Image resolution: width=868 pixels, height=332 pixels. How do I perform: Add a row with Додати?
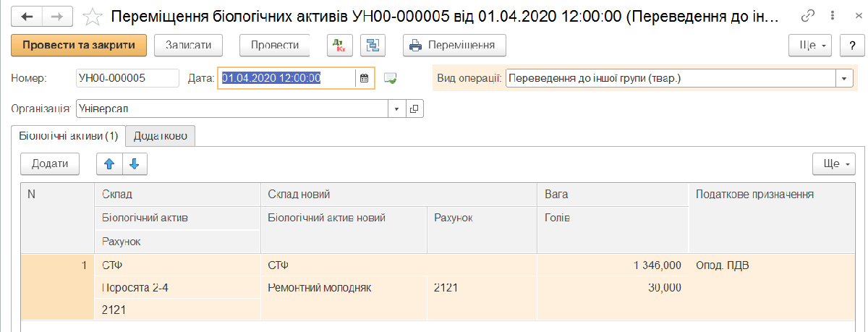point(50,163)
